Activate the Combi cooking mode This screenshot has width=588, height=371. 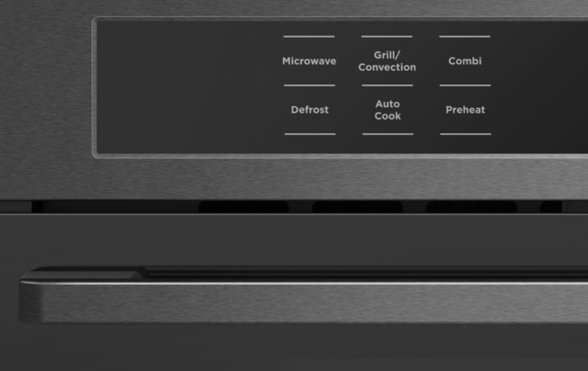pyautogui.click(x=465, y=61)
